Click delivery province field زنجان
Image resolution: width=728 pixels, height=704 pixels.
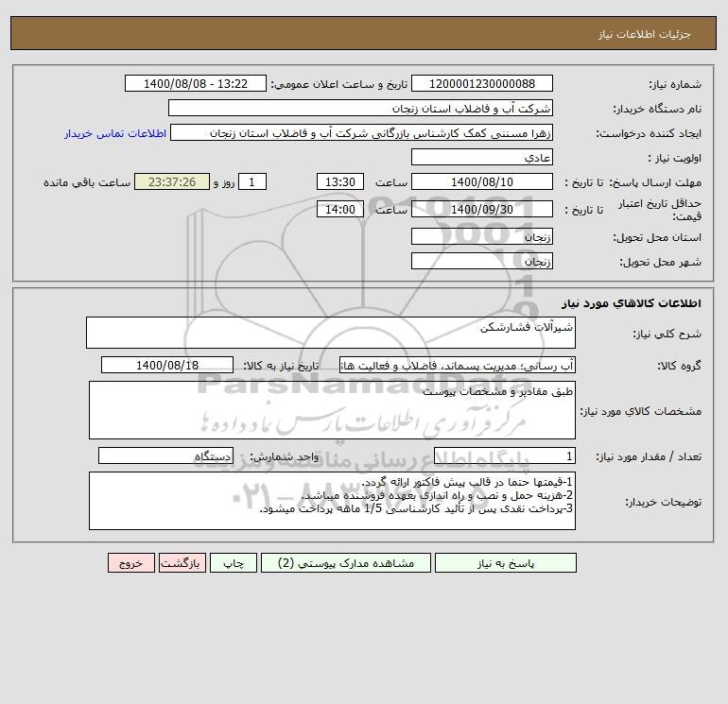point(482,236)
